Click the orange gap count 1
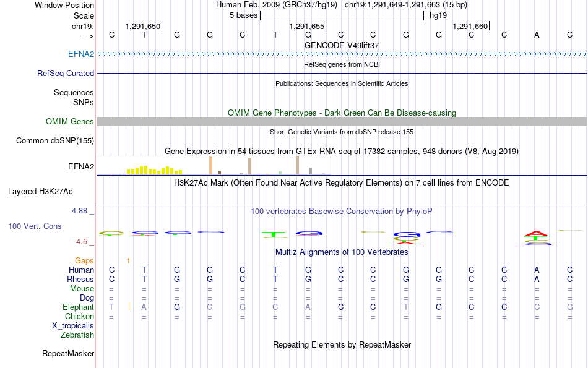 (x=128, y=260)
